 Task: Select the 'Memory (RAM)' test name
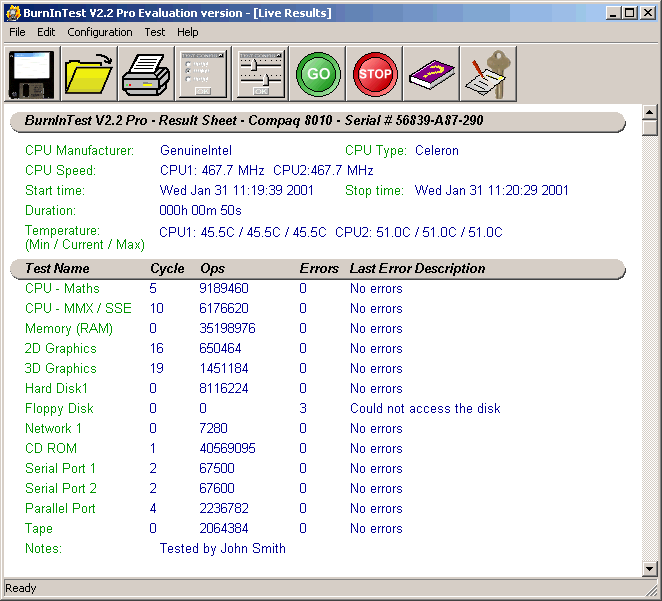point(69,328)
